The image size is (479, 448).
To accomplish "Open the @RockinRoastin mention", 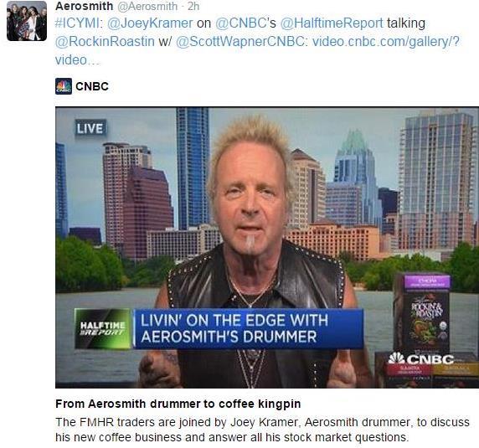I will point(105,42).
